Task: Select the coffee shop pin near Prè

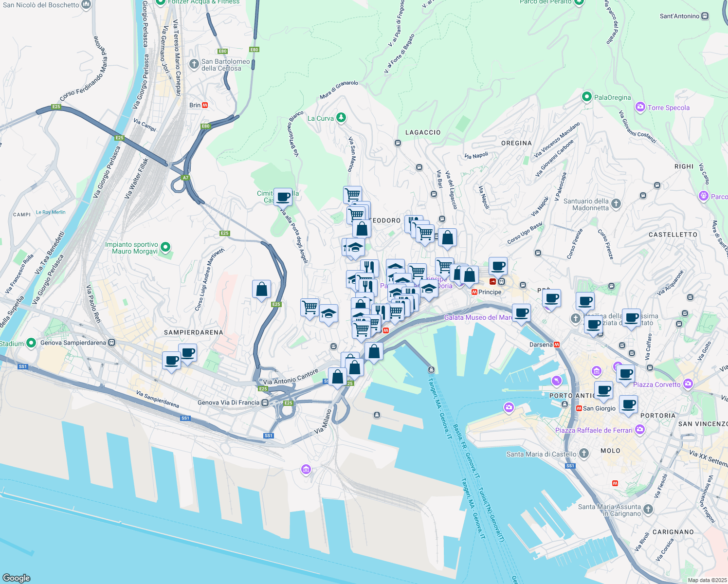Action: [552, 298]
